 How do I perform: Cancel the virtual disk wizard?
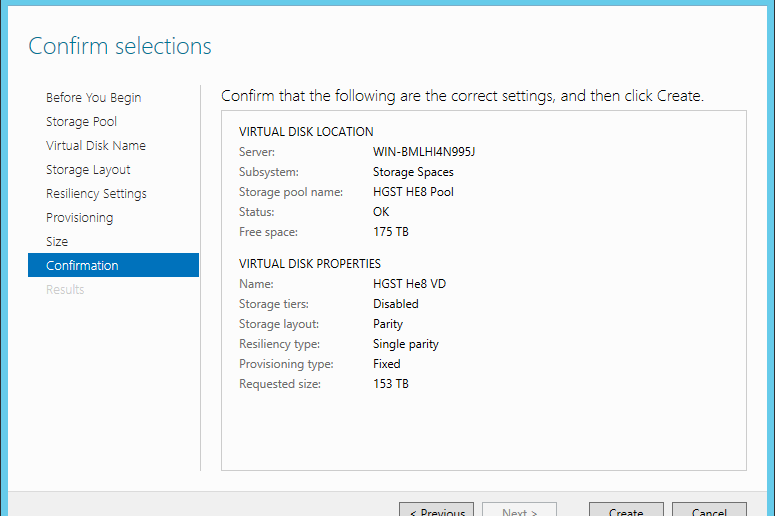point(709,510)
